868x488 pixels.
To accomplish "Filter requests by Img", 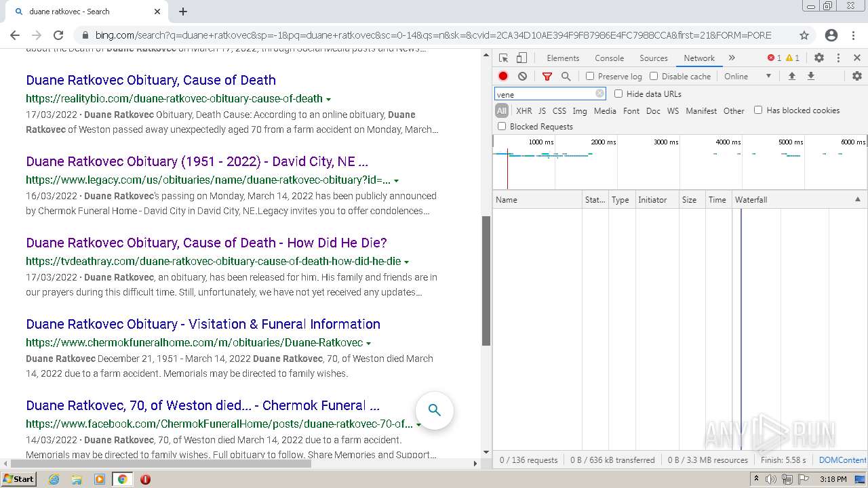I will pyautogui.click(x=580, y=110).
